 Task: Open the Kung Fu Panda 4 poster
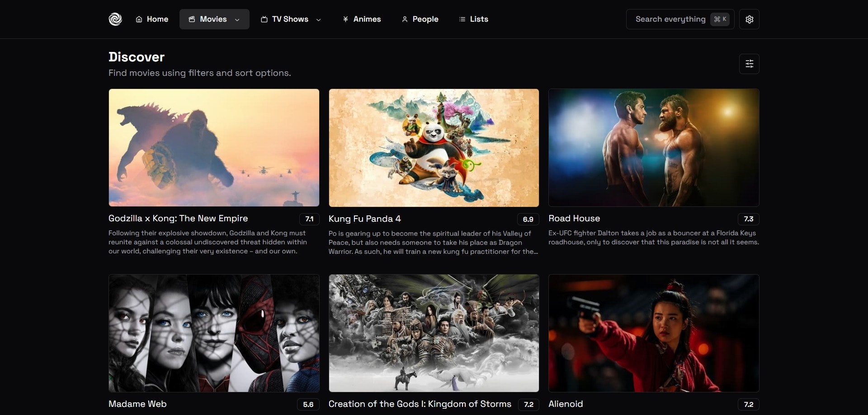pyautogui.click(x=434, y=148)
